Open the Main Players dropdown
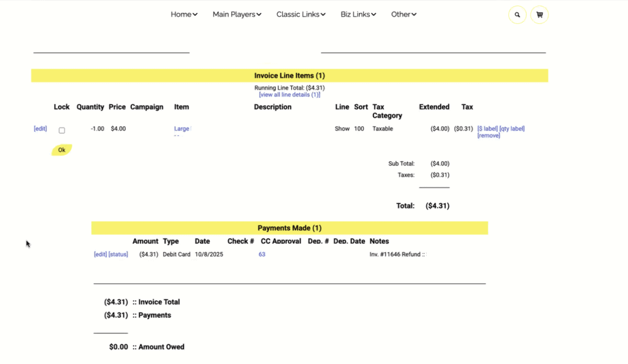This screenshot has height=364, width=628. point(237,14)
